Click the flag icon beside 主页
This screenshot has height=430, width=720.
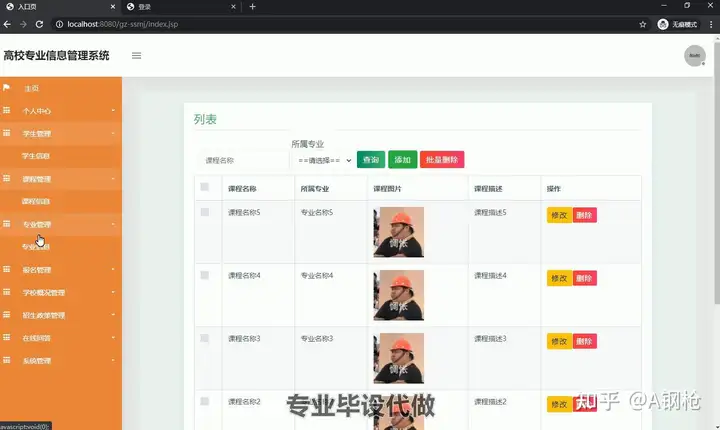[x=6, y=87]
